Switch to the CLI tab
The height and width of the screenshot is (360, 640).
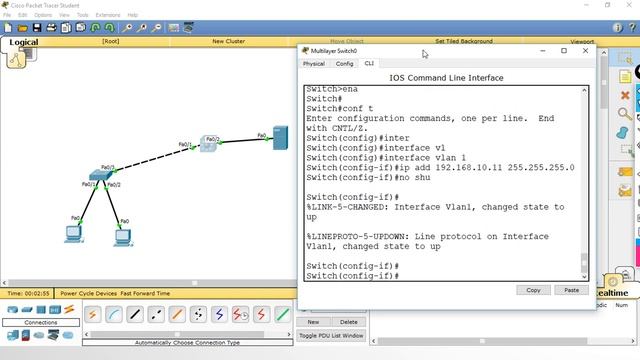tap(369, 63)
